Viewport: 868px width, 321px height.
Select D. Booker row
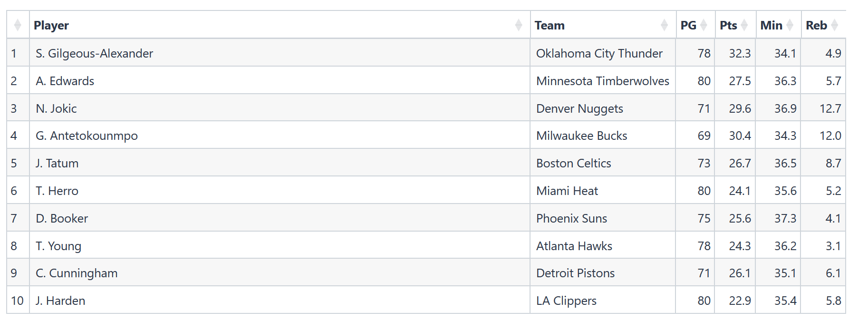426,218
